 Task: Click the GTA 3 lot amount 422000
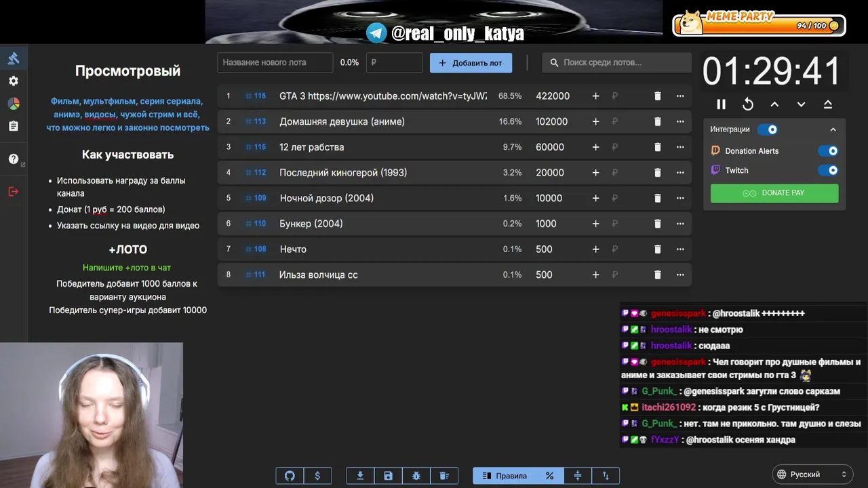553,96
